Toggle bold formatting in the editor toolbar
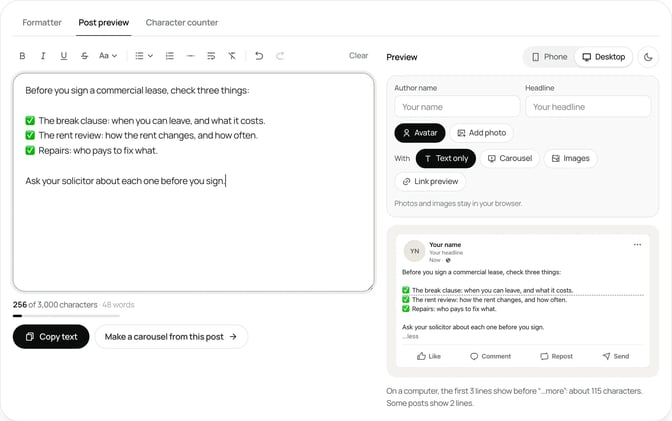The image size is (672, 421). tap(22, 56)
